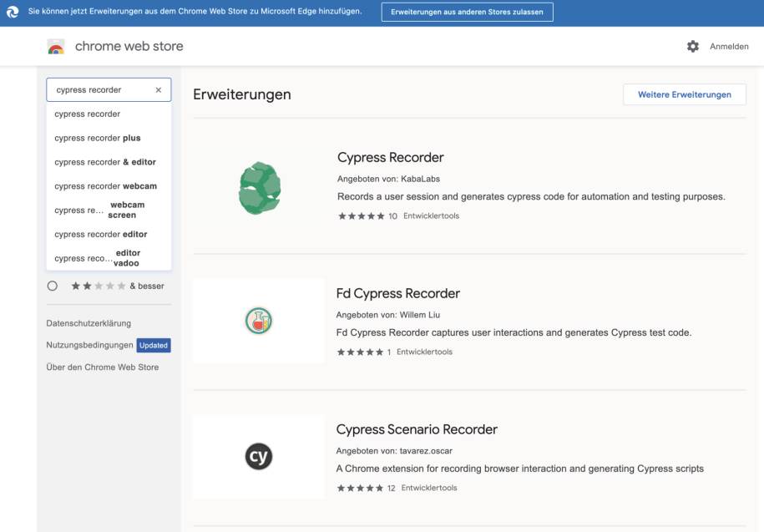
Task: Click the 'Erweiterungen' section heading
Action: tap(241, 94)
